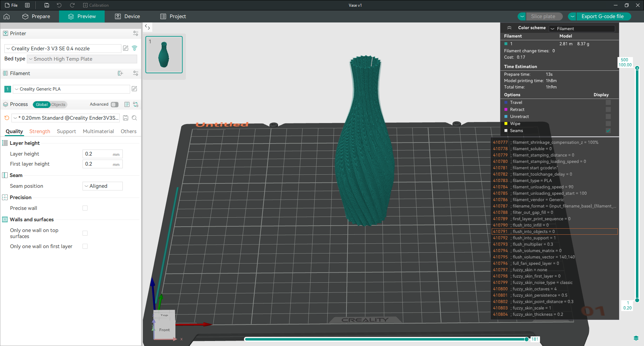Screen dimensions: 644x346
Task: Expand the Slice plate options arrow
Action: [x=522, y=16]
